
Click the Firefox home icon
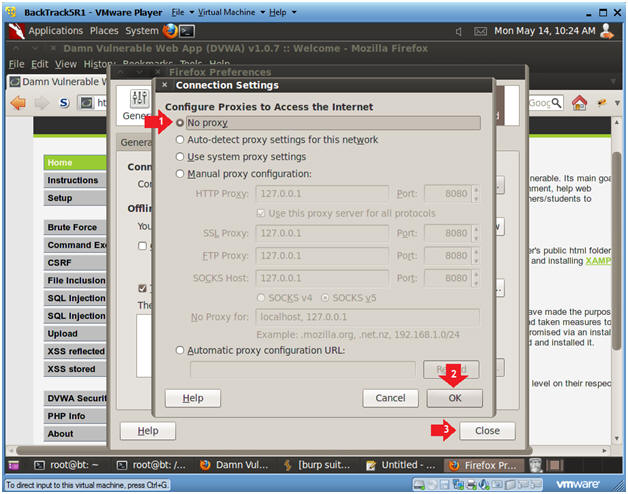point(579,103)
